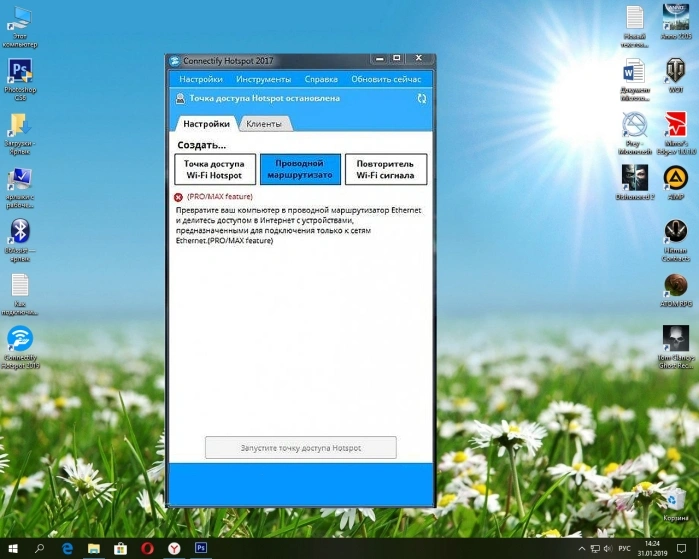Select the new text document icon at top right
The image size is (699, 559).
point(634,27)
